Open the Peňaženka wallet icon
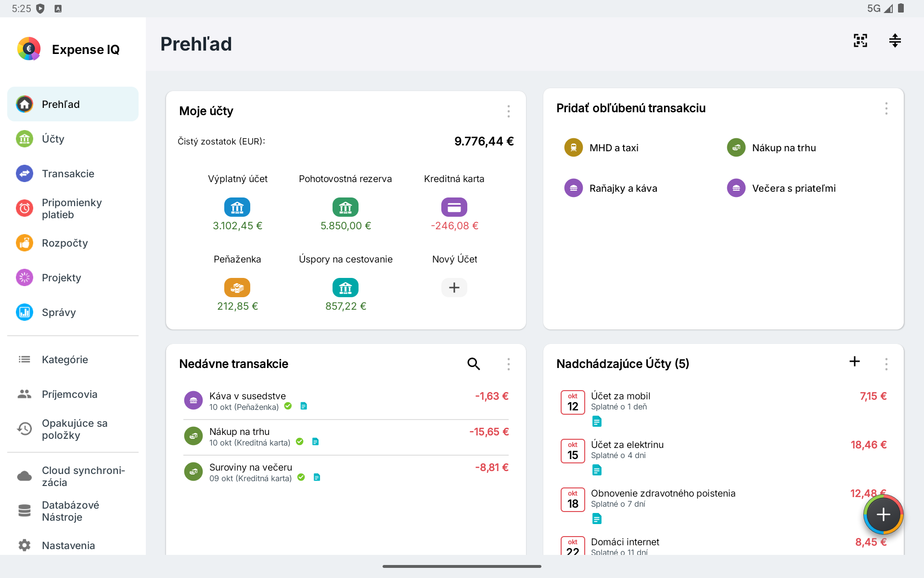 click(237, 288)
